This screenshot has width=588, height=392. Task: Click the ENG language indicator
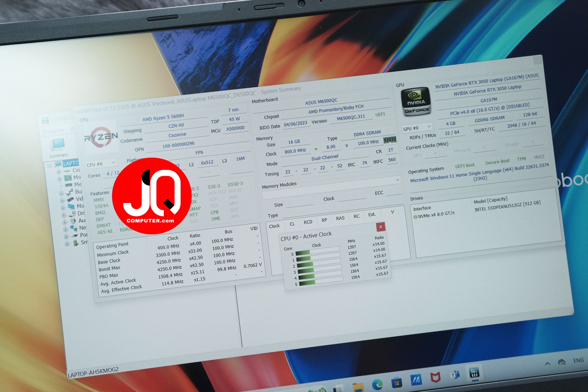click(x=578, y=361)
